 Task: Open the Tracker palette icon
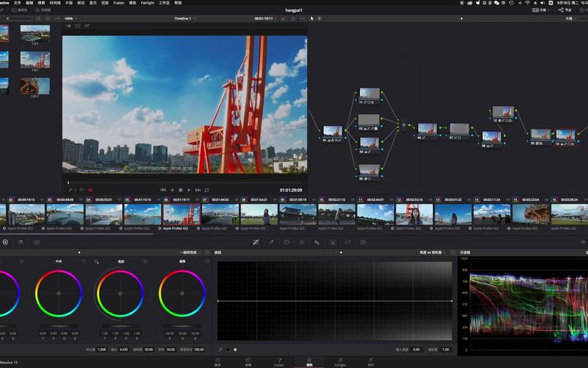302,242
